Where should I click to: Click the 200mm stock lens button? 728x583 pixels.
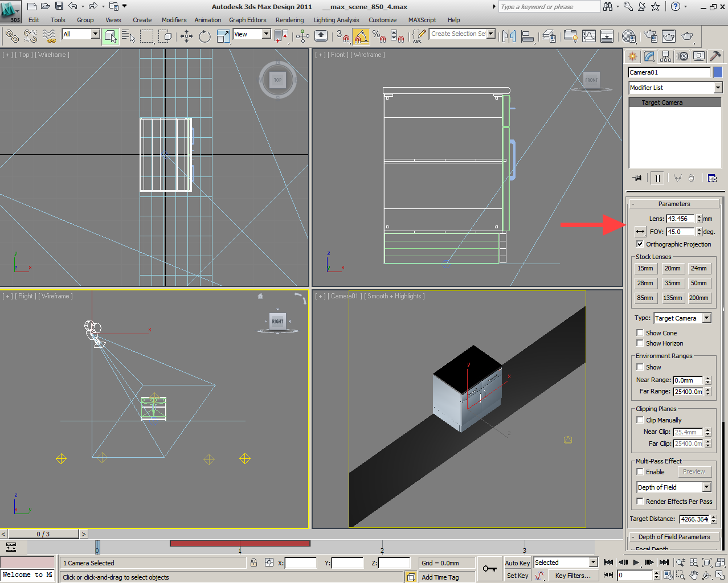click(x=699, y=298)
